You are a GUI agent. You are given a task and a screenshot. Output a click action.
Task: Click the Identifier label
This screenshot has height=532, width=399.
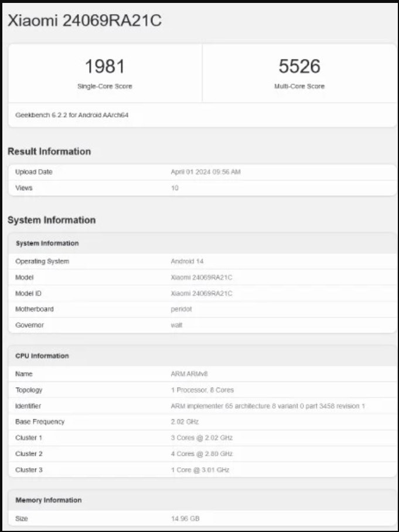[x=28, y=406]
